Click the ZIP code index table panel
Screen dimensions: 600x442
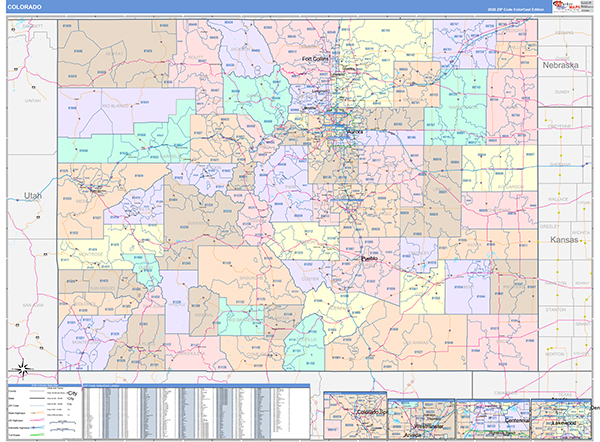tap(196, 411)
